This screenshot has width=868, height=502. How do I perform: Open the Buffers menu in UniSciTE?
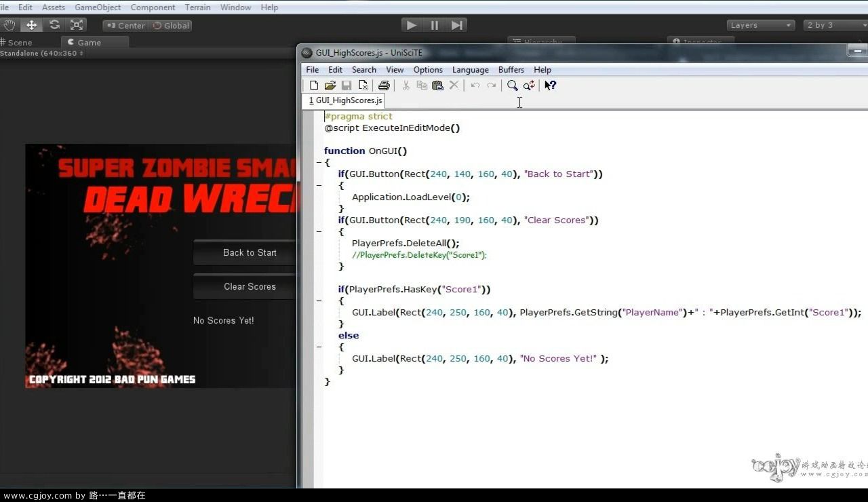coord(511,70)
